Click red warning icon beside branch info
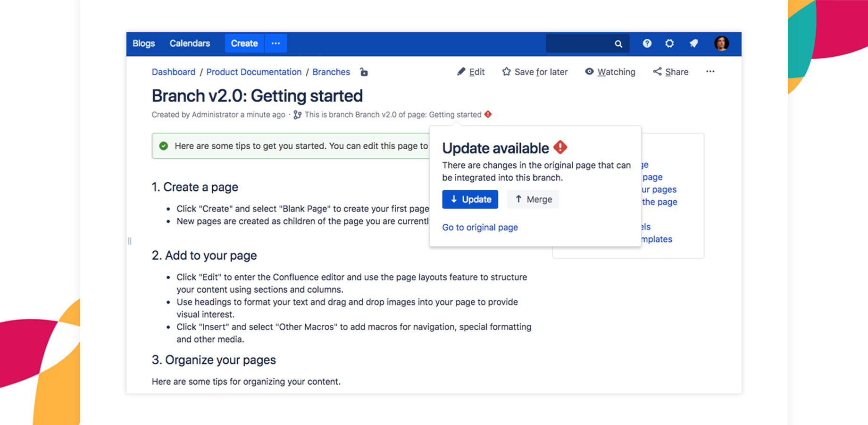 (488, 114)
